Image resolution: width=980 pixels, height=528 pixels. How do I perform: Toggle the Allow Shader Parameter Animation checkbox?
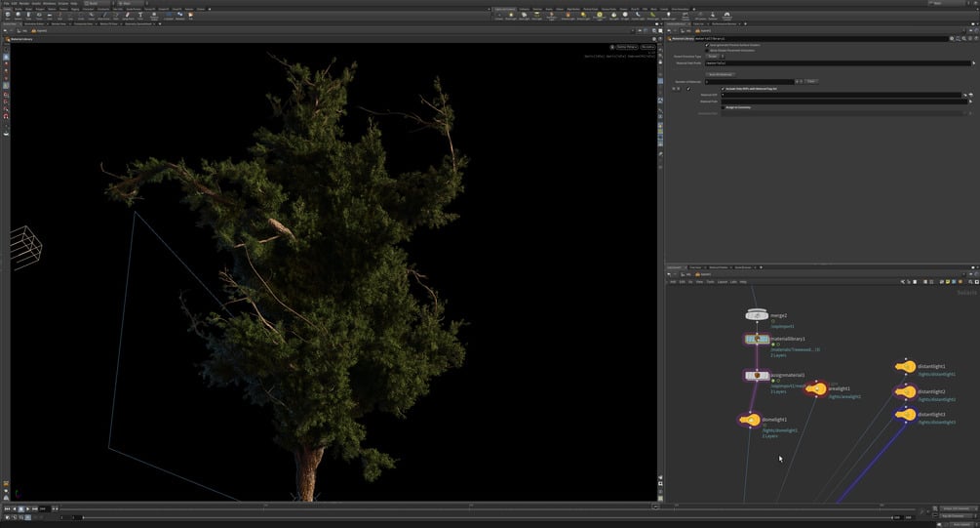coord(707,50)
